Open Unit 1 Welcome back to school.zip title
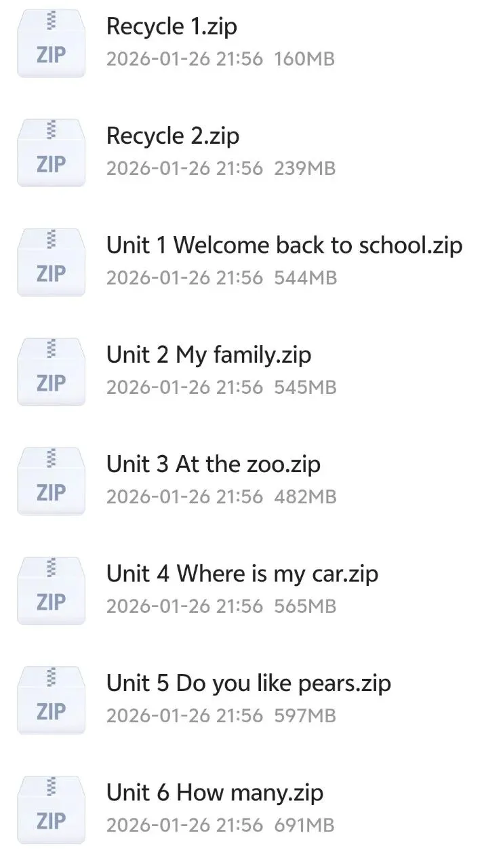This screenshot has width=503, height=868. coord(284,245)
